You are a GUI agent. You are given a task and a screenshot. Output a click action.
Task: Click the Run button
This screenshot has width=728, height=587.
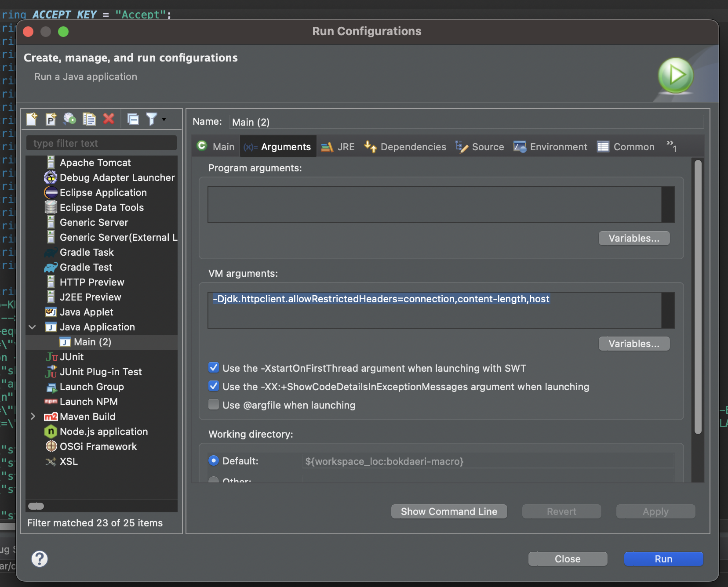663,559
